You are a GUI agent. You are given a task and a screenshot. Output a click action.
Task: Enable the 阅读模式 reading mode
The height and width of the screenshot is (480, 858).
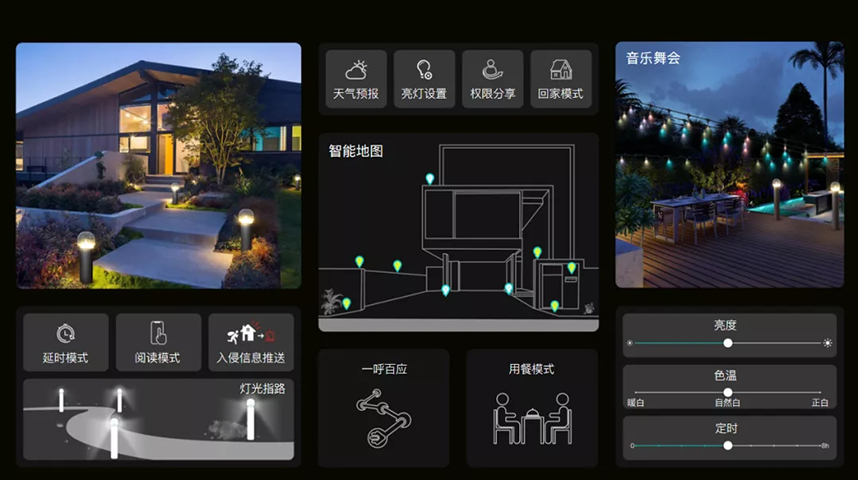tap(158, 343)
